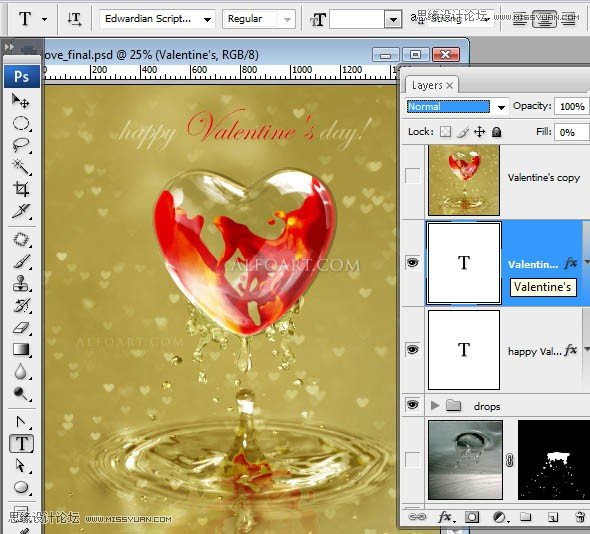
Task: Left align the text
Action: coord(520,20)
